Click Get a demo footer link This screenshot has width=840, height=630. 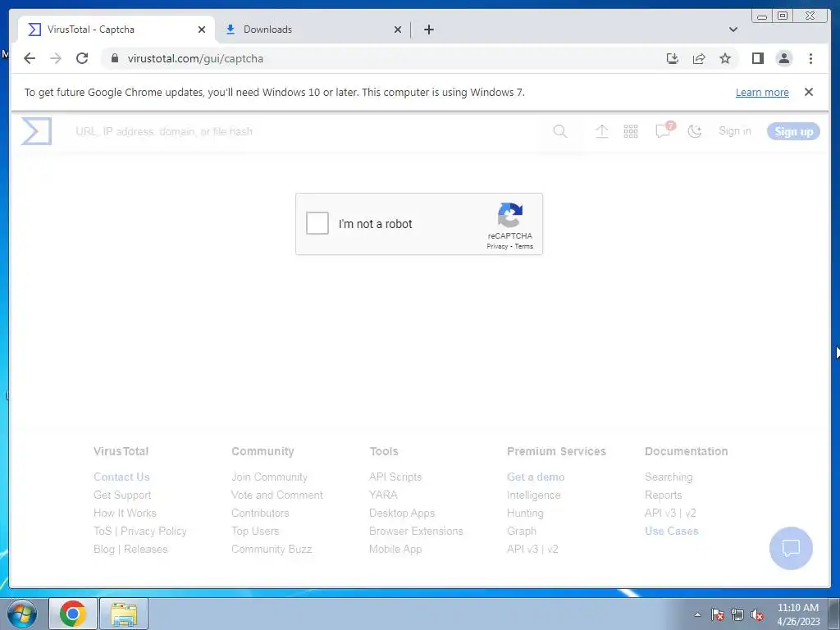(536, 477)
